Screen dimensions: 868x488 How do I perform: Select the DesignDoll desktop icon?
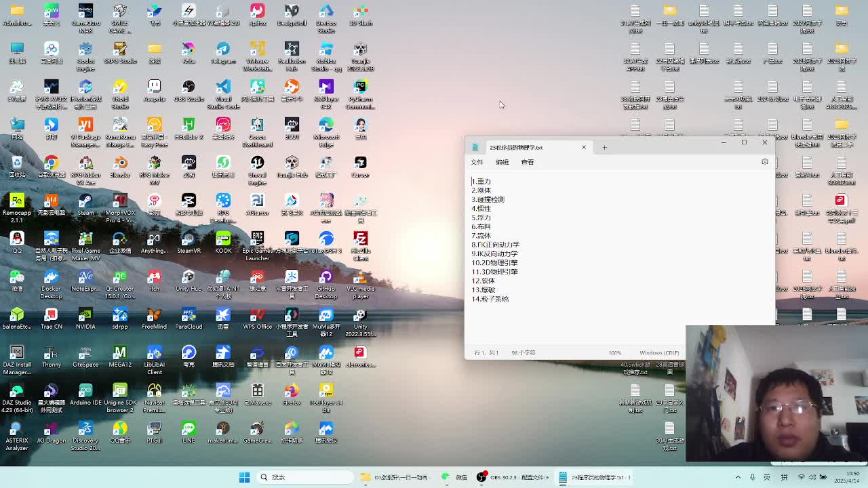292,15
